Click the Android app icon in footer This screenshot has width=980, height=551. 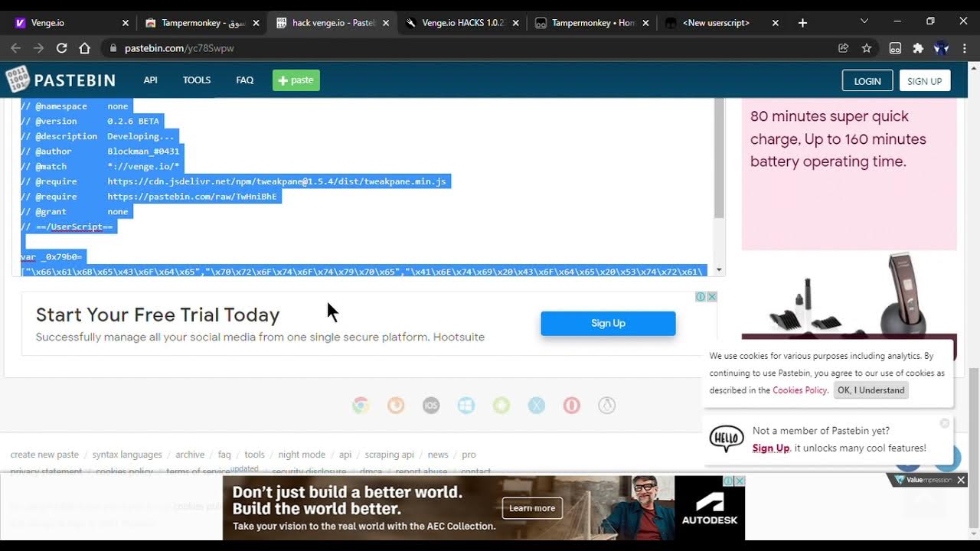click(x=501, y=406)
